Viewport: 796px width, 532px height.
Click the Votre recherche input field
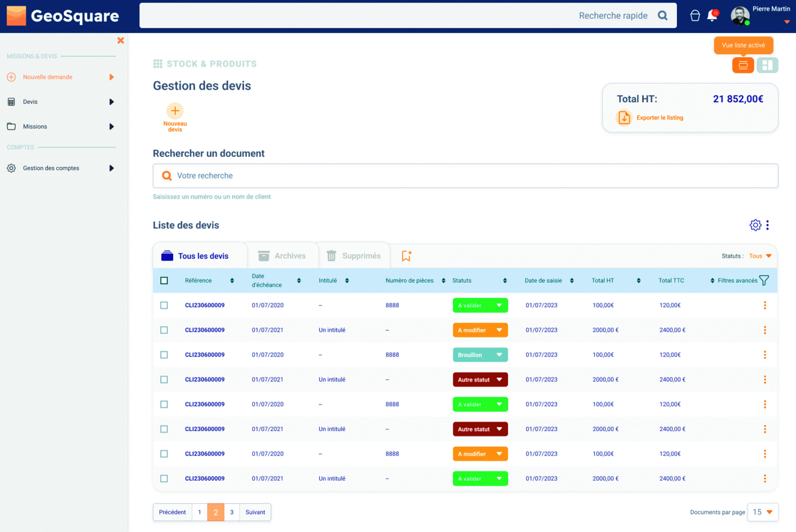click(465, 176)
